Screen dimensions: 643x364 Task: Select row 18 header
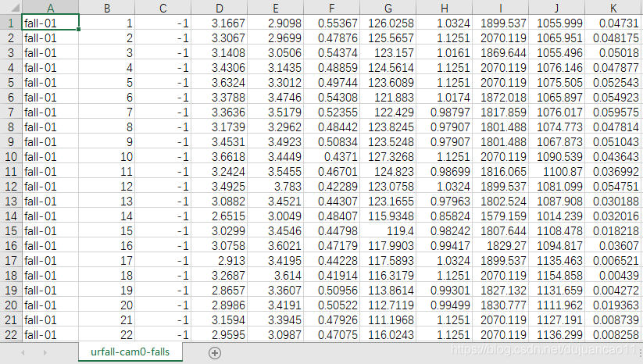[11, 276]
